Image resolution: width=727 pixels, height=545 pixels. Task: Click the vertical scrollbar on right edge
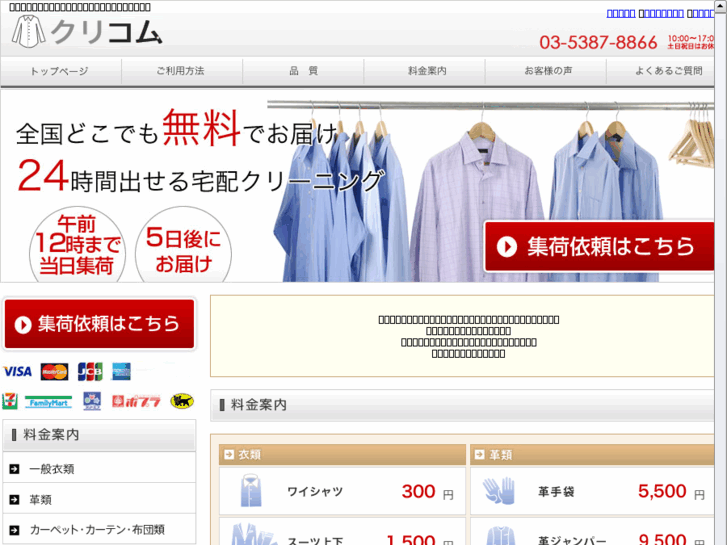click(x=721, y=273)
